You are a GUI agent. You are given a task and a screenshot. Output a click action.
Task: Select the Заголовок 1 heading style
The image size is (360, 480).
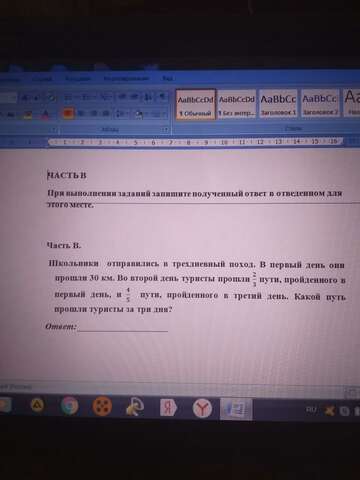278,104
